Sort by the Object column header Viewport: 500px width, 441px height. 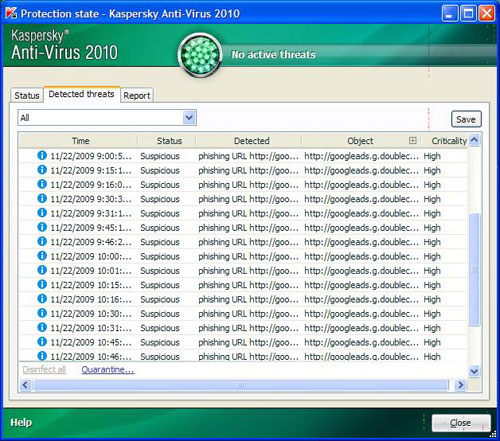pos(360,141)
